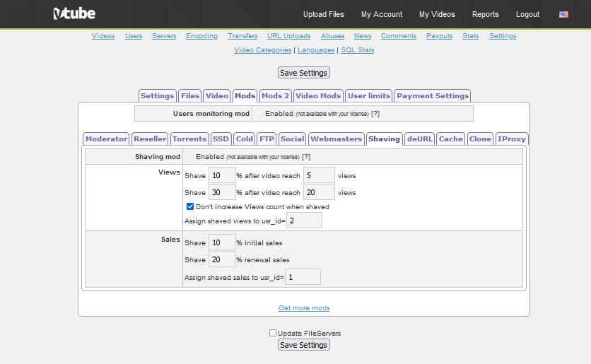Go to the Encoding admin link
Screen dimensions: 591x364
click(202, 36)
